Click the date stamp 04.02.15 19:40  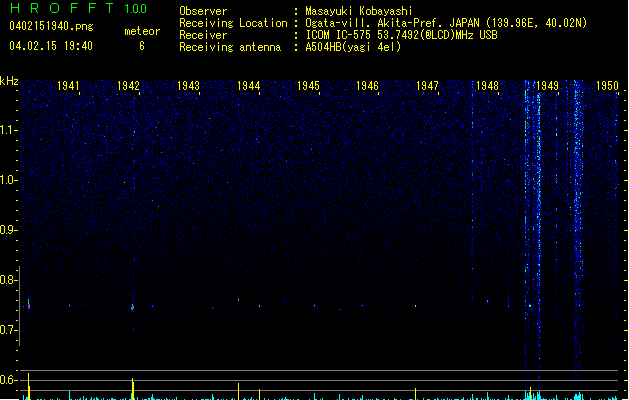tap(51, 46)
